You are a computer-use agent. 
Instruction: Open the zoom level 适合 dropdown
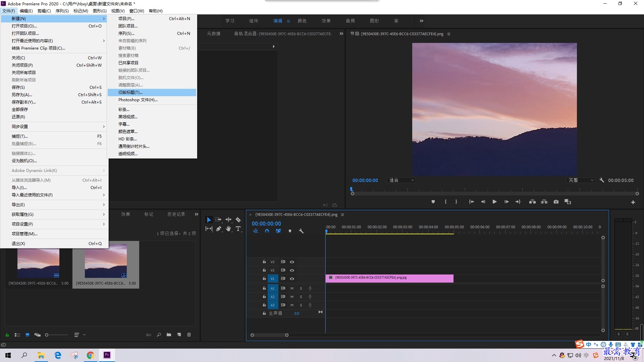(401, 180)
